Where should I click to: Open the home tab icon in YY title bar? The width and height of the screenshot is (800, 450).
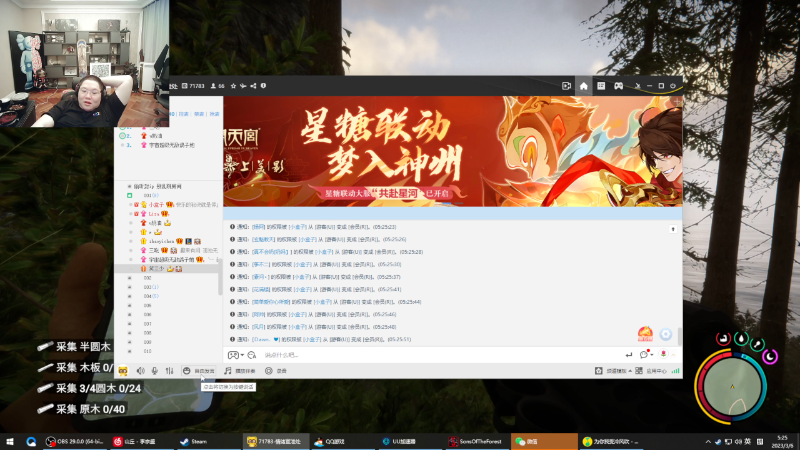584,86
